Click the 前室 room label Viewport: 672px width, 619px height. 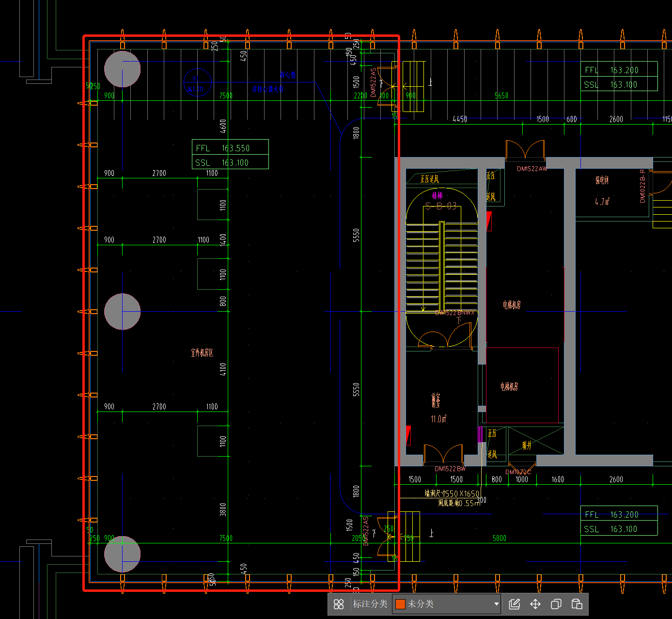[x=436, y=400]
